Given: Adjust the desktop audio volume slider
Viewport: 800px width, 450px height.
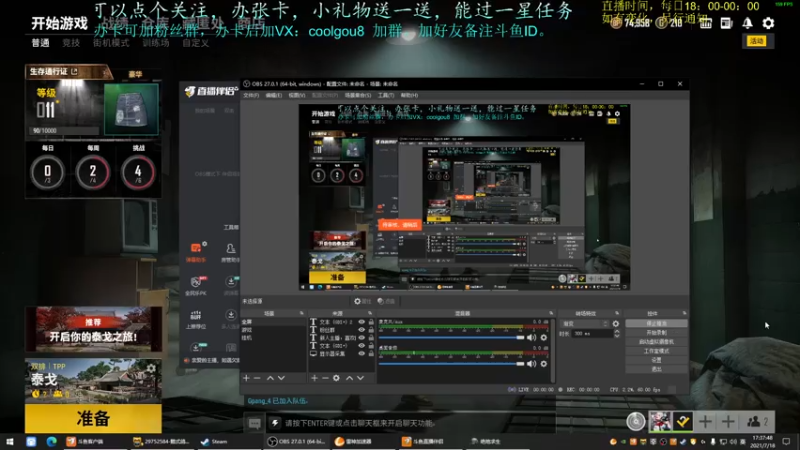Looking at the screenshot, I should [x=452, y=363].
